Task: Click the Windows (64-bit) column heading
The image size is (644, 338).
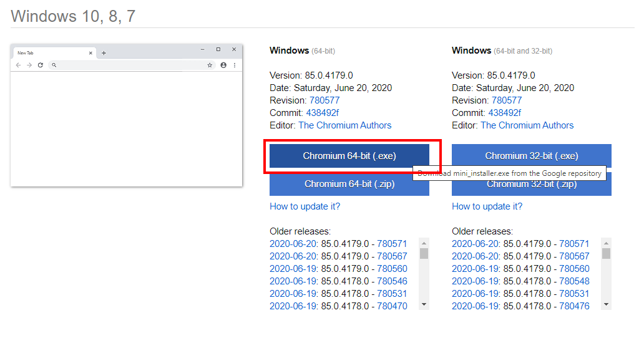Action: [302, 51]
